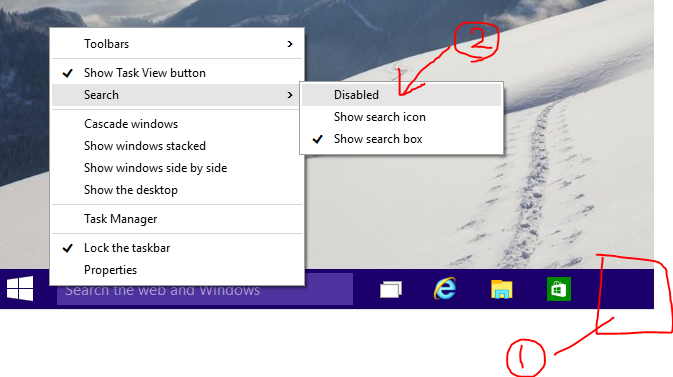Select Show search box option
Viewport: 673px width, 377px height.
coord(401,139)
